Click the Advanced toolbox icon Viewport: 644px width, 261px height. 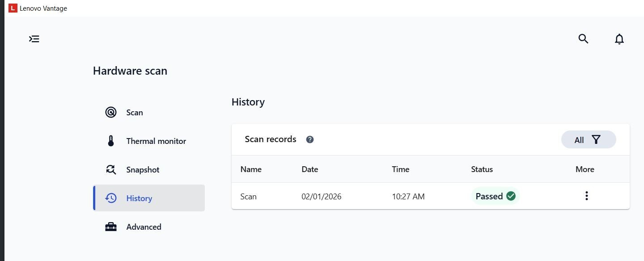pos(111,227)
